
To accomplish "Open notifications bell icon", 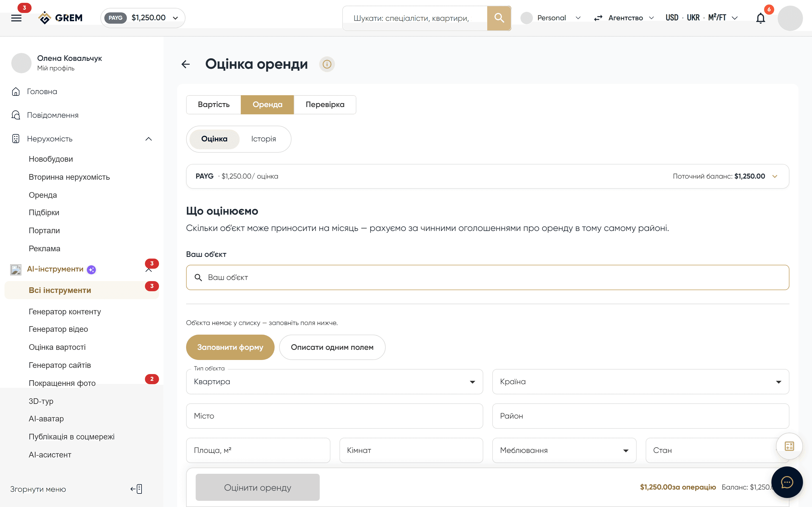I will [761, 18].
